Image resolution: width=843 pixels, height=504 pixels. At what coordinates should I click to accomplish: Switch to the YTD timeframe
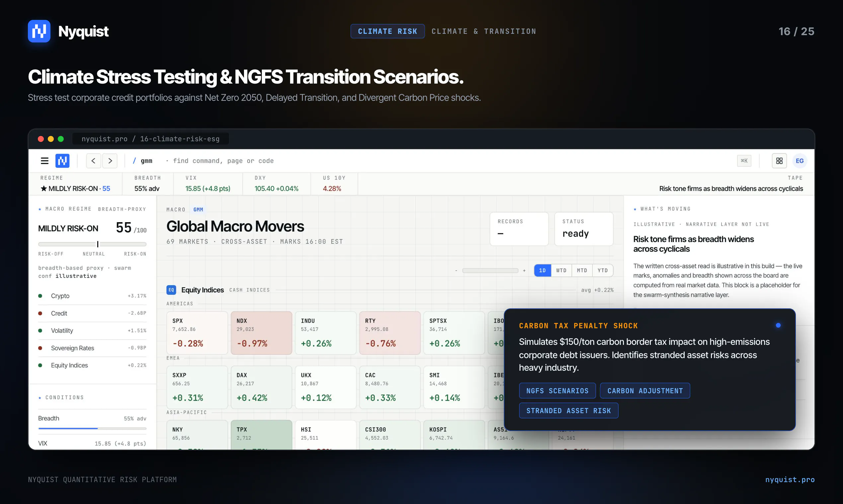point(603,270)
